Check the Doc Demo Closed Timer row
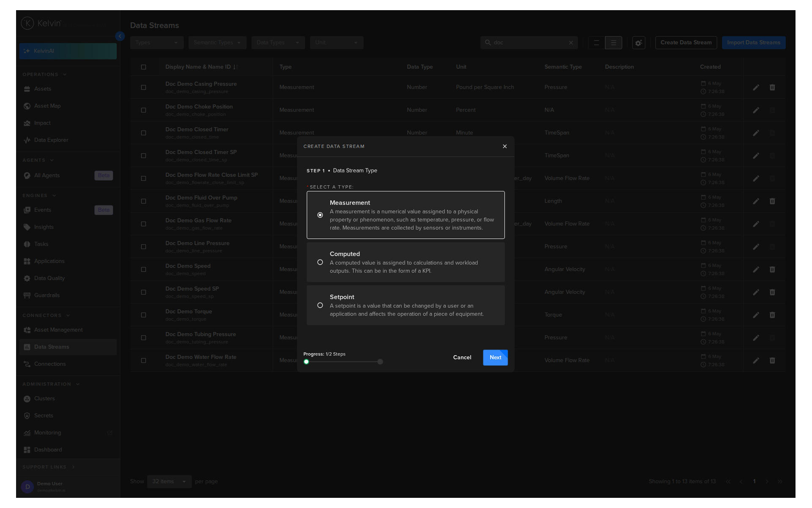The width and height of the screenshot is (812, 508). (x=143, y=133)
